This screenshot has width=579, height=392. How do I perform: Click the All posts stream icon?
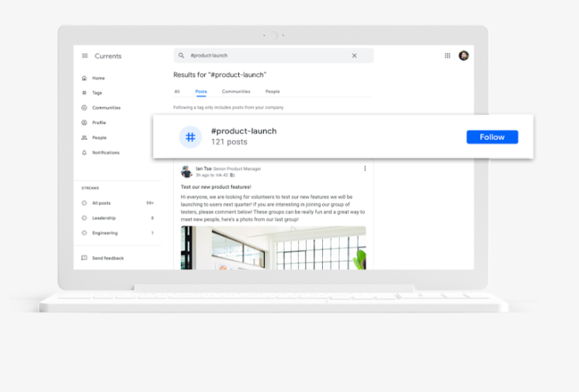[84, 203]
